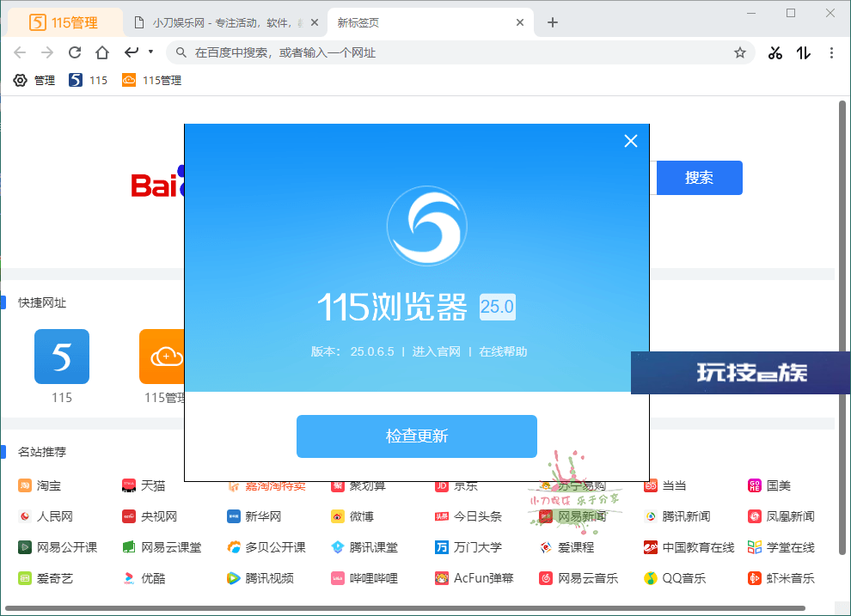Click the blue 搜索 button

tap(700, 177)
